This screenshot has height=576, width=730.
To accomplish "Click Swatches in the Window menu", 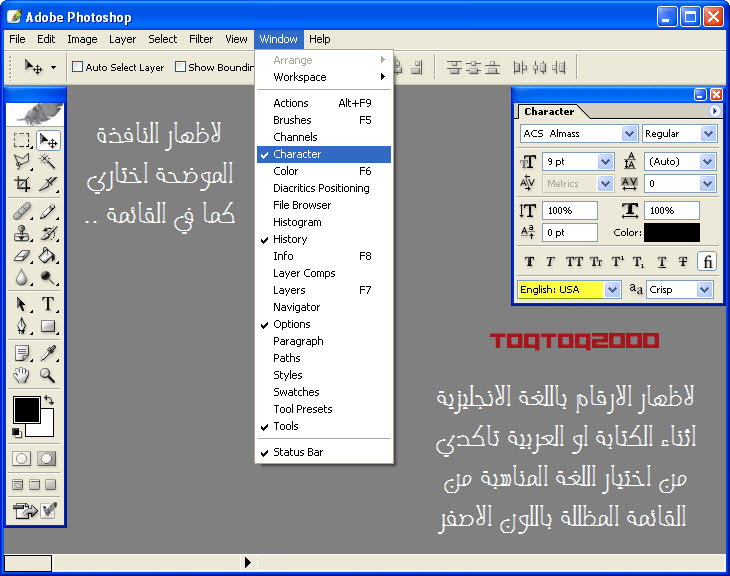I will tap(296, 392).
